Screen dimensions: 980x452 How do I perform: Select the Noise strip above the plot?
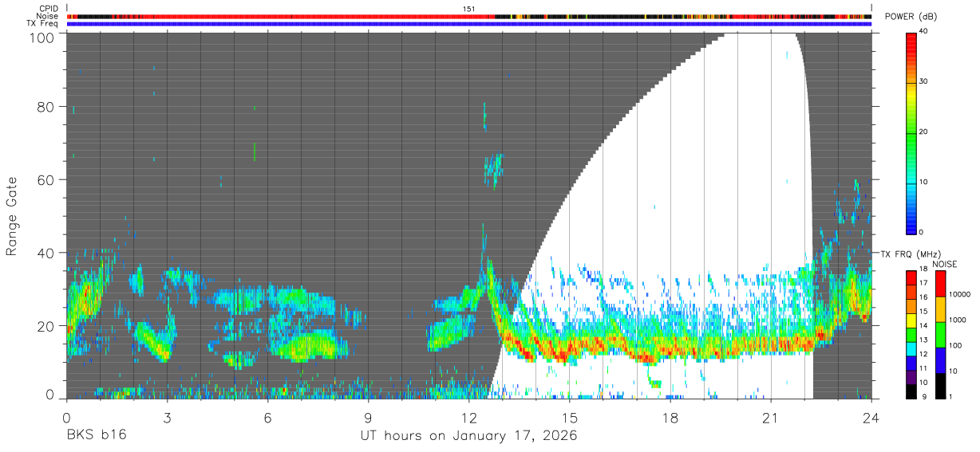pyautogui.click(x=469, y=16)
